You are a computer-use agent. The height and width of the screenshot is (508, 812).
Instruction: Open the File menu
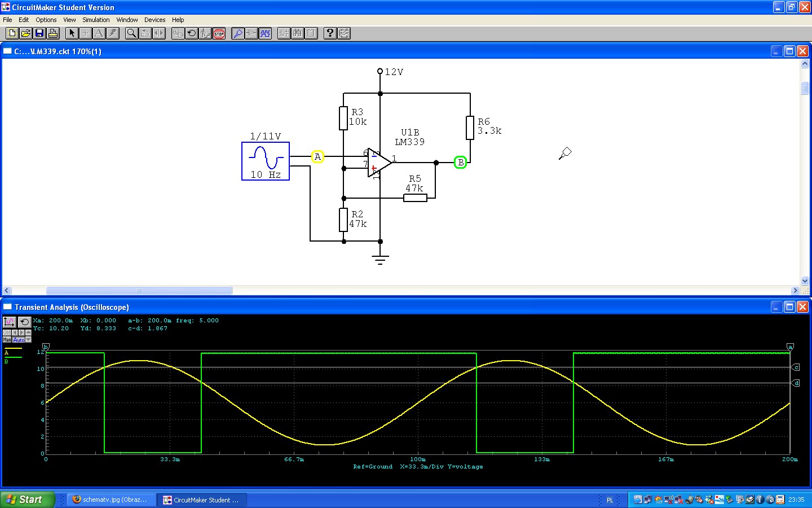(x=7, y=20)
